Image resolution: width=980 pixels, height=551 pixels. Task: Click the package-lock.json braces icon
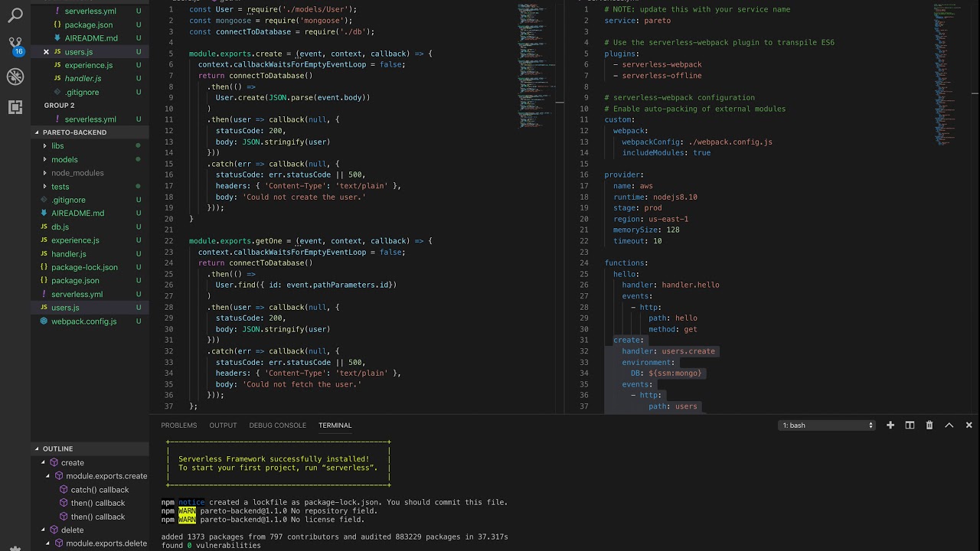44,267
